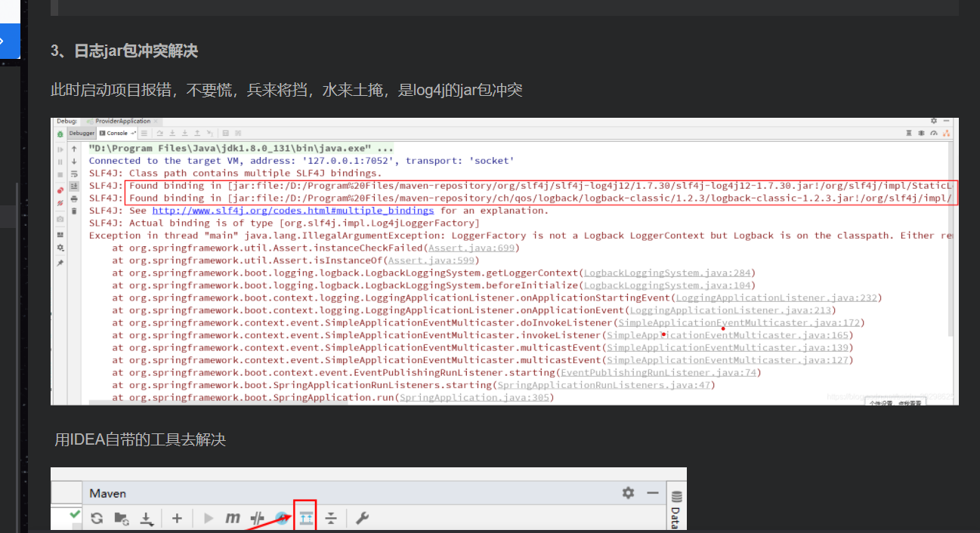Toggle Maven Offline Mode icon

[x=257, y=518]
